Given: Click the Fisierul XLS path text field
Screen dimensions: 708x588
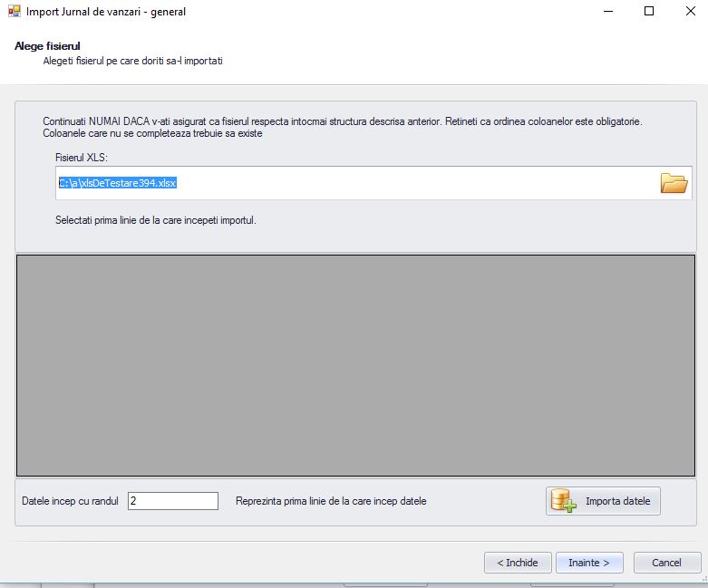Looking at the screenshot, I should tap(354, 183).
